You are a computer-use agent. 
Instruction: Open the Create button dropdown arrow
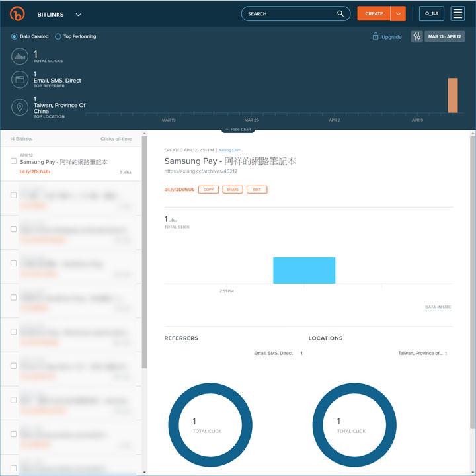coord(398,13)
